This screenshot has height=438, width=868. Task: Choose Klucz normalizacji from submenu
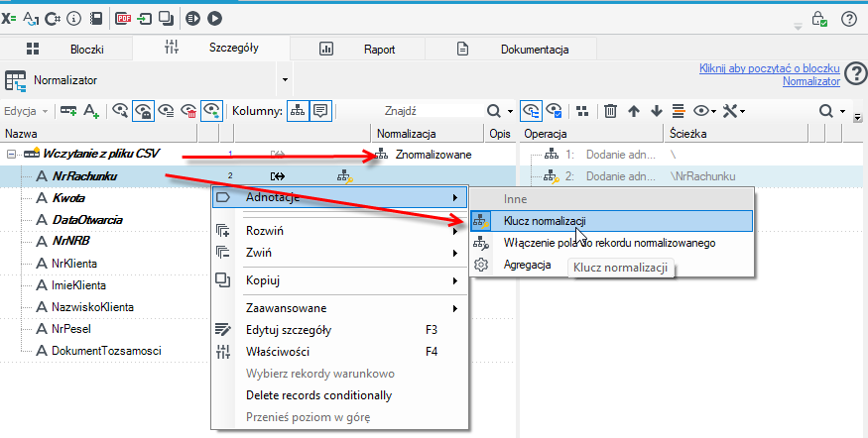(x=611, y=221)
